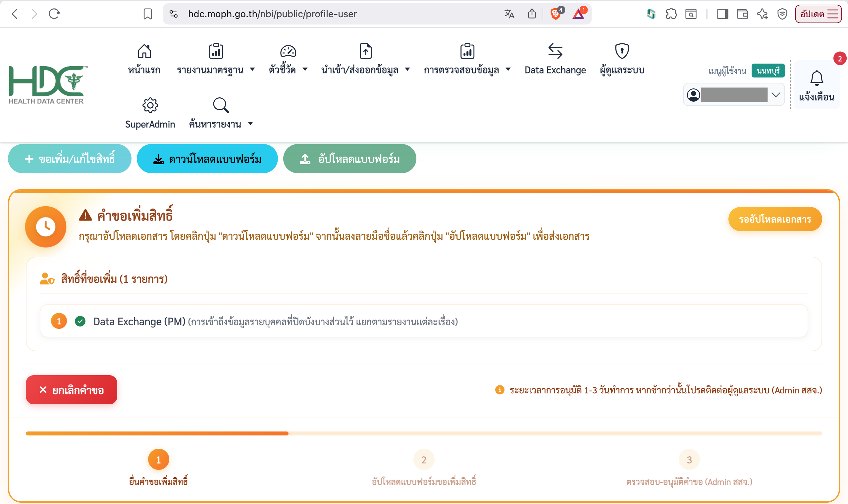Open the translate page icon in the address bar

pyautogui.click(x=509, y=14)
